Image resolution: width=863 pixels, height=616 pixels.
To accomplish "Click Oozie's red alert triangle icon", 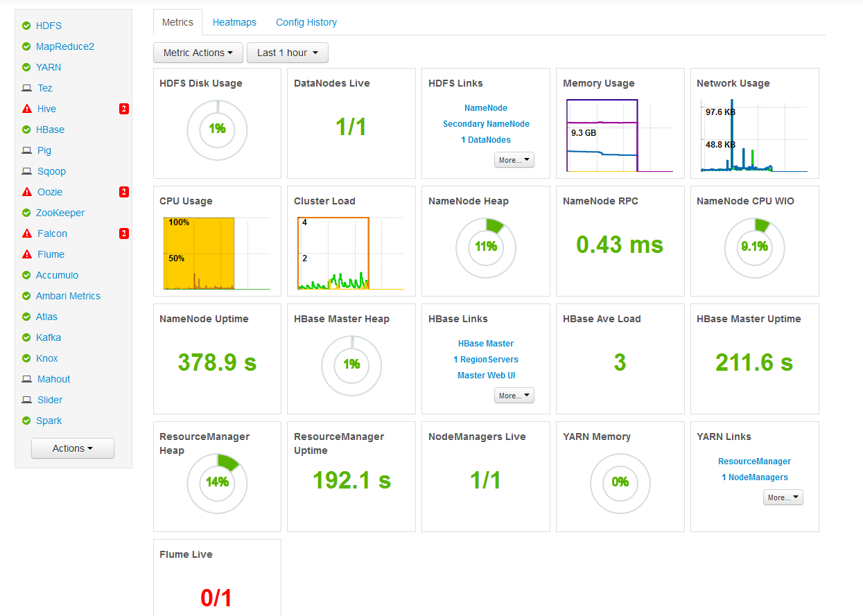I will click(26, 192).
